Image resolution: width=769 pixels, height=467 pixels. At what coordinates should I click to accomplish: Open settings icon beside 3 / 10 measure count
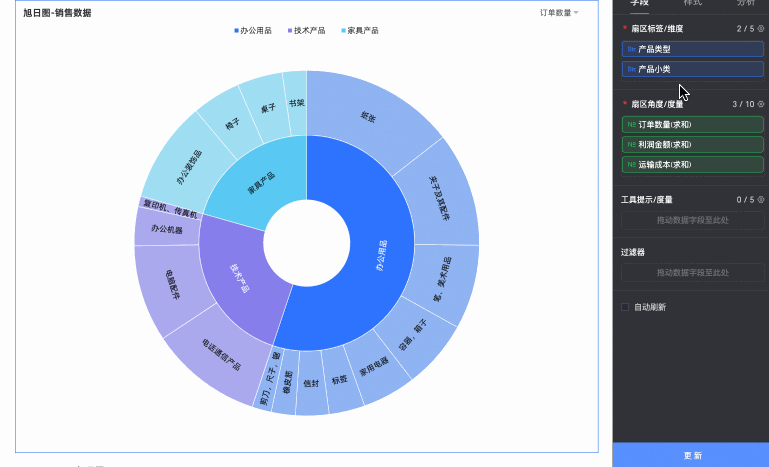pos(761,104)
